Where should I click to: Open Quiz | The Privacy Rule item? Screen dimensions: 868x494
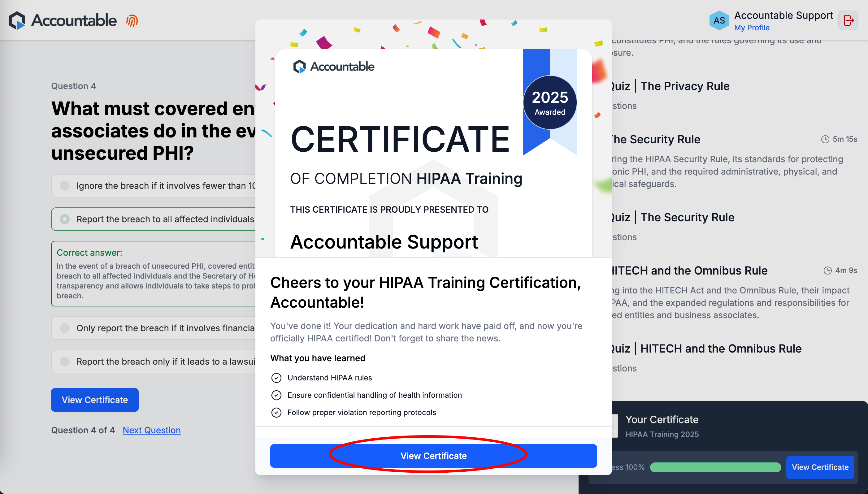[684, 86]
